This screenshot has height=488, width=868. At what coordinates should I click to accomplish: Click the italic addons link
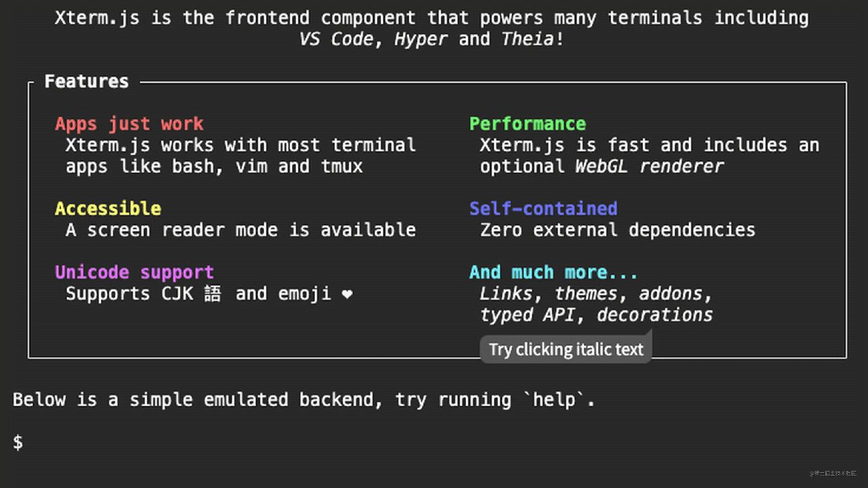tap(670, 294)
